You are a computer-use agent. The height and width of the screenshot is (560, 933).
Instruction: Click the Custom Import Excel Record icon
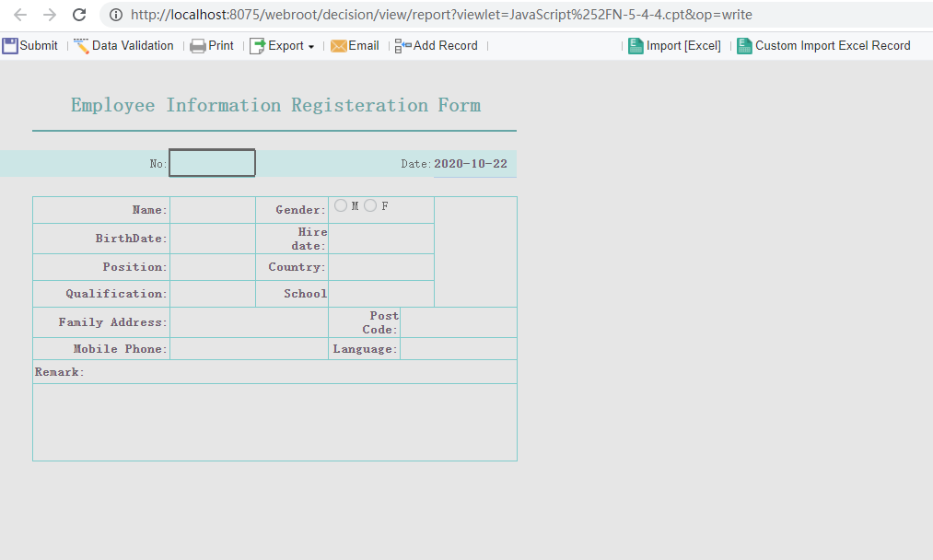[x=744, y=46]
